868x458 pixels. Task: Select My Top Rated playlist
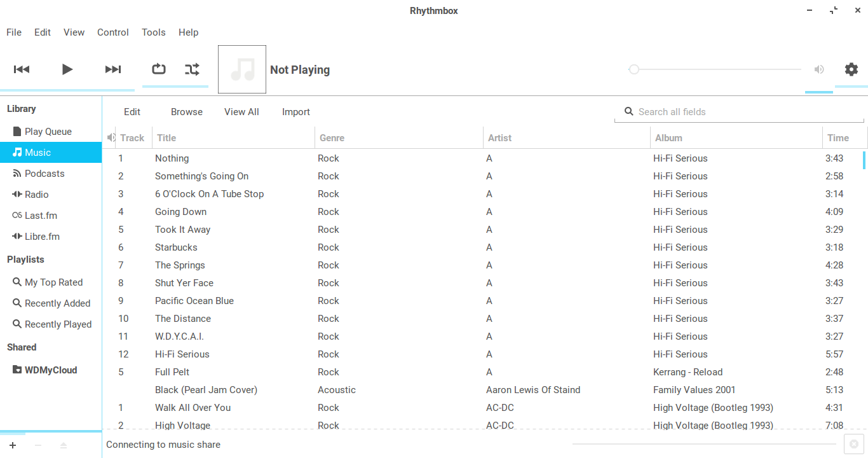coord(51,282)
